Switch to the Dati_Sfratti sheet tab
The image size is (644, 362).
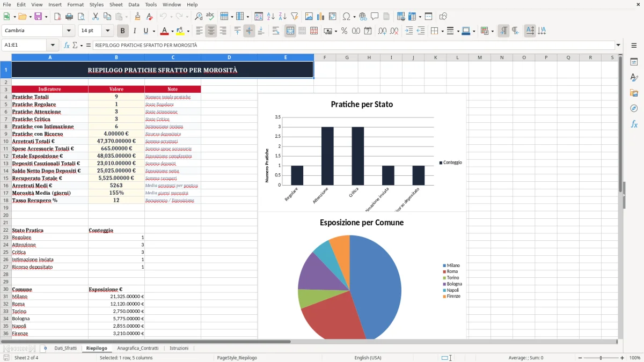65,348
